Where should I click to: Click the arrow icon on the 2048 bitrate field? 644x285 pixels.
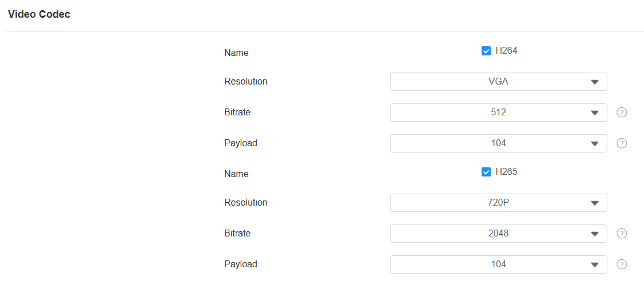pyautogui.click(x=594, y=234)
